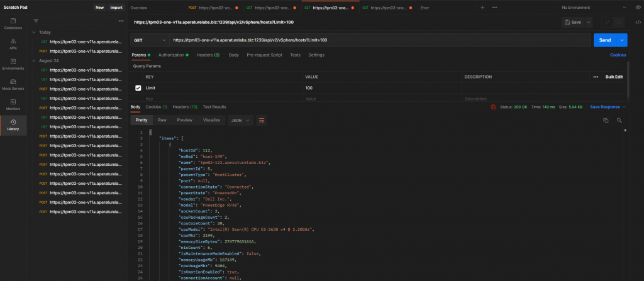Open the GET method dropdown
The height and width of the screenshot is (281, 644).
pyautogui.click(x=150, y=40)
